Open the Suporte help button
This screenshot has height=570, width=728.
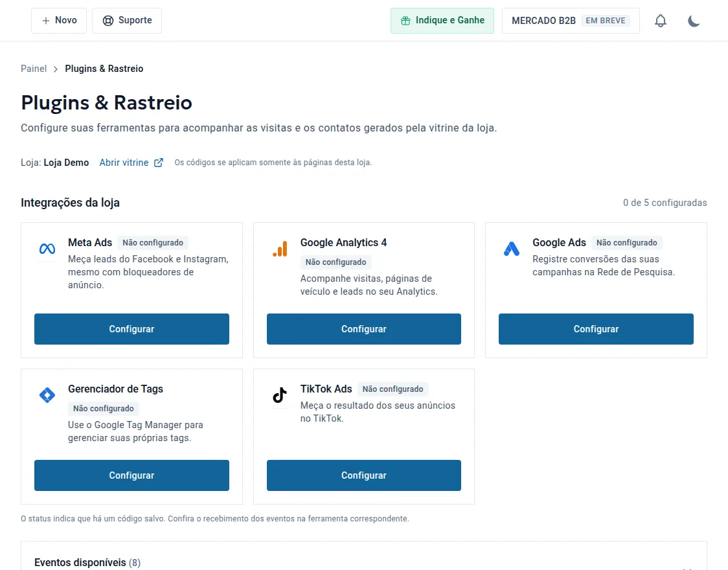tap(127, 21)
